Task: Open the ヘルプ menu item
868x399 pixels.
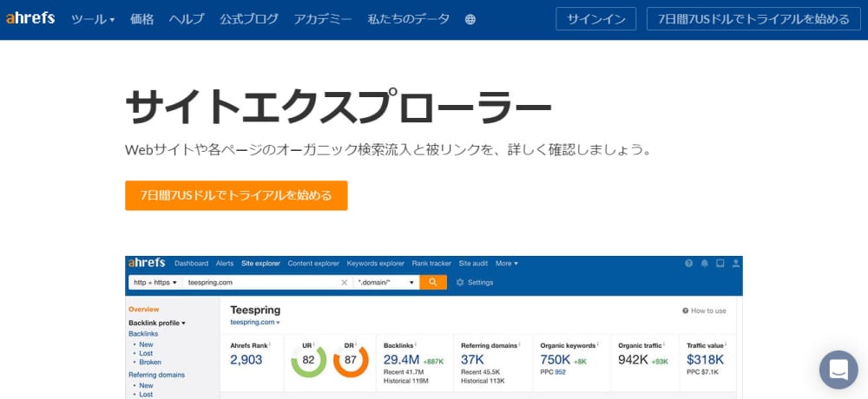Action: [186, 19]
